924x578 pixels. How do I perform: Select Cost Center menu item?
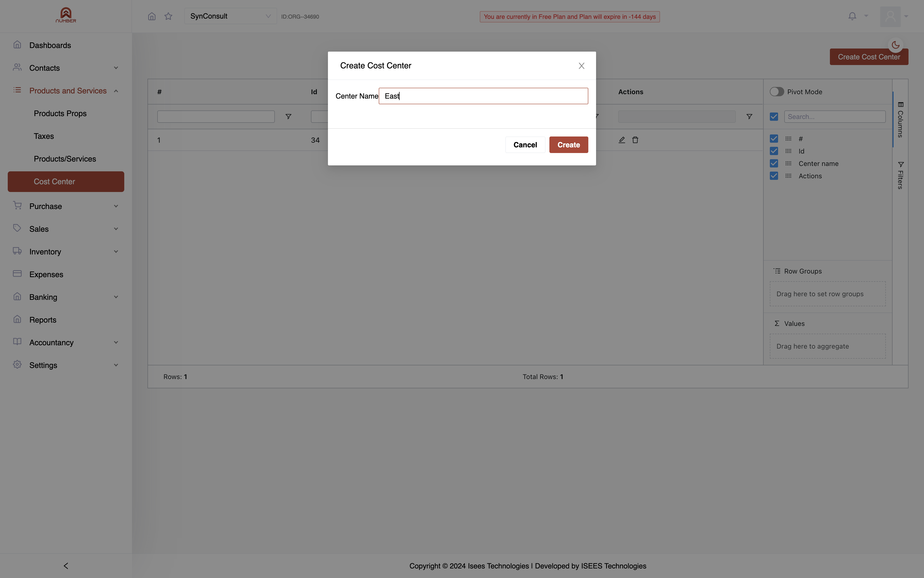tap(66, 182)
